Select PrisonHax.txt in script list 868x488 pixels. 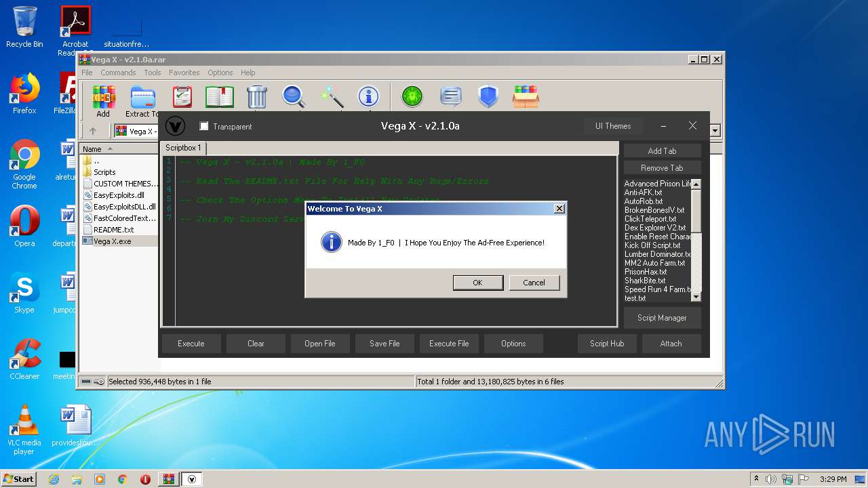click(646, 272)
